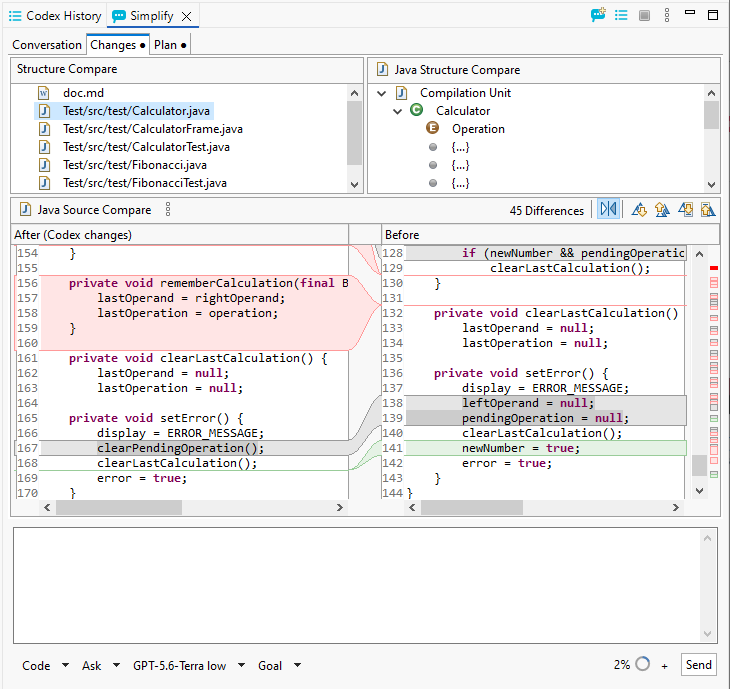Click the Before pane horizontal scrollbar thumb

pos(472,507)
